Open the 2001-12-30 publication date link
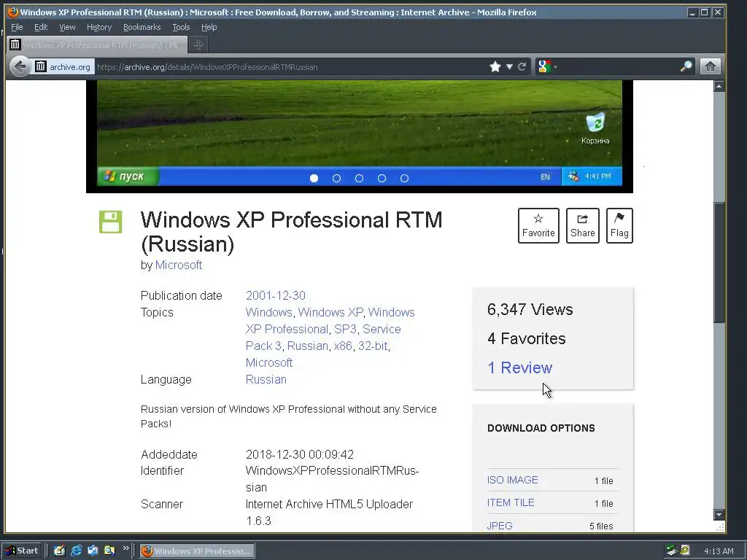Image resolution: width=747 pixels, height=560 pixels. 275,296
